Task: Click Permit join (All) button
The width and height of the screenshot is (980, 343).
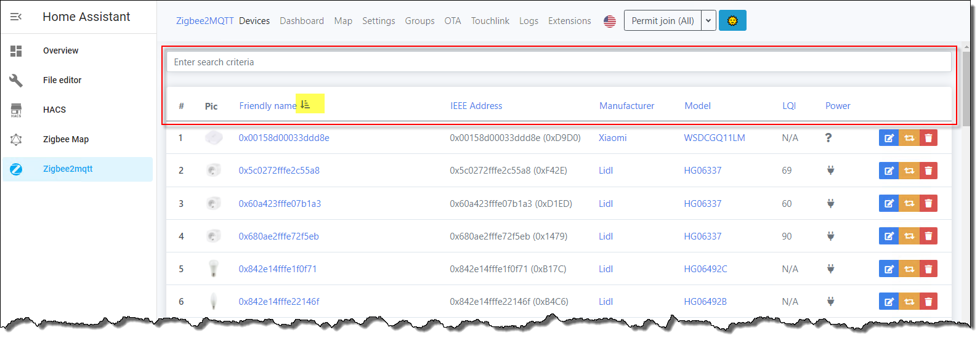Action: point(663,20)
